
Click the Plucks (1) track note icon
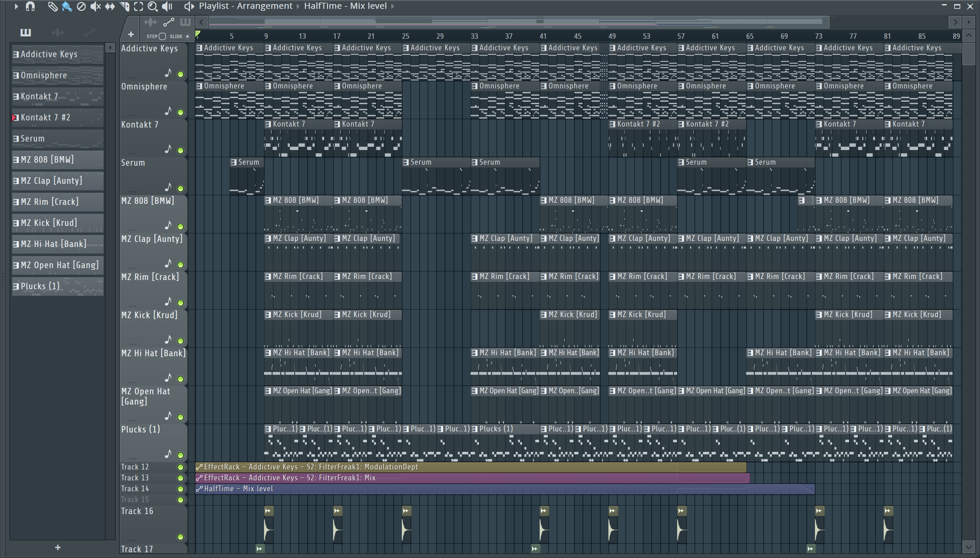(x=168, y=454)
